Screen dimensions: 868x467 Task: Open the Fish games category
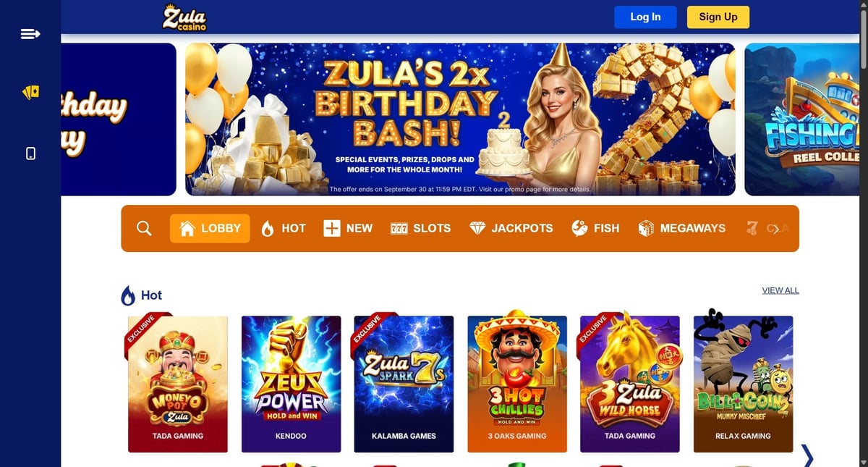coord(595,228)
